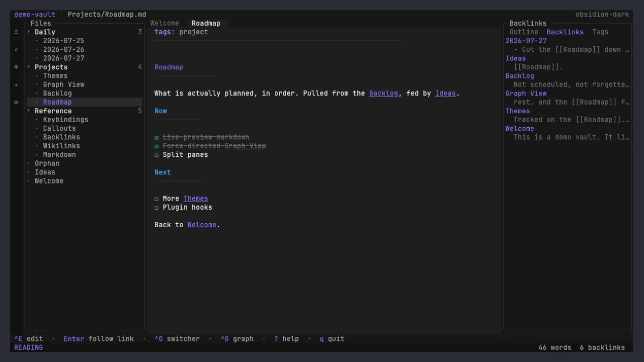Image resolution: width=644 pixels, height=362 pixels.
Task: Click 'q quit' in the bottom bar
Action: (332, 339)
